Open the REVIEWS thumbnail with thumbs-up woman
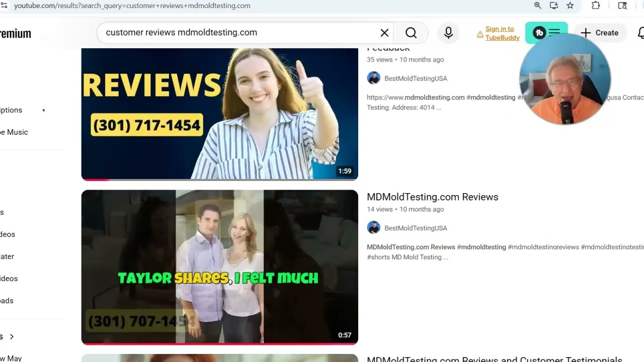The height and width of the screenshot is (362, 644). [x=219, y=114]
